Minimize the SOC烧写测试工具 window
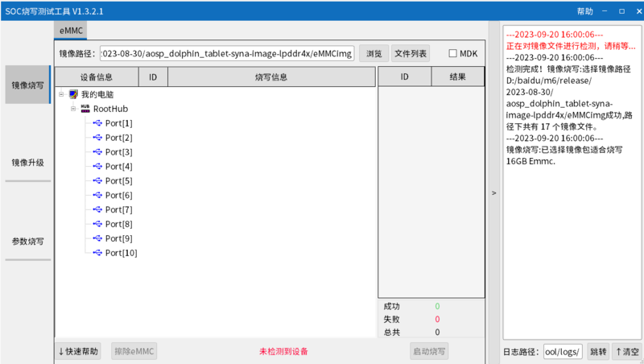 605,11
